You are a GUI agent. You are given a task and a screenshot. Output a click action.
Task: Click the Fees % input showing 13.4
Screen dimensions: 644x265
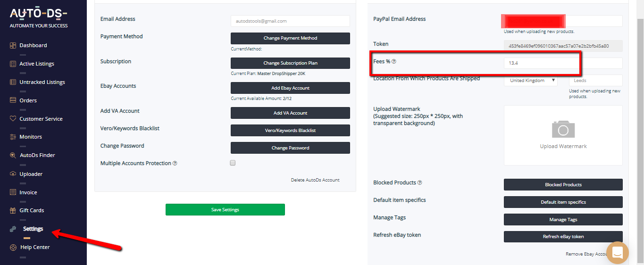[x=563, y=63]
